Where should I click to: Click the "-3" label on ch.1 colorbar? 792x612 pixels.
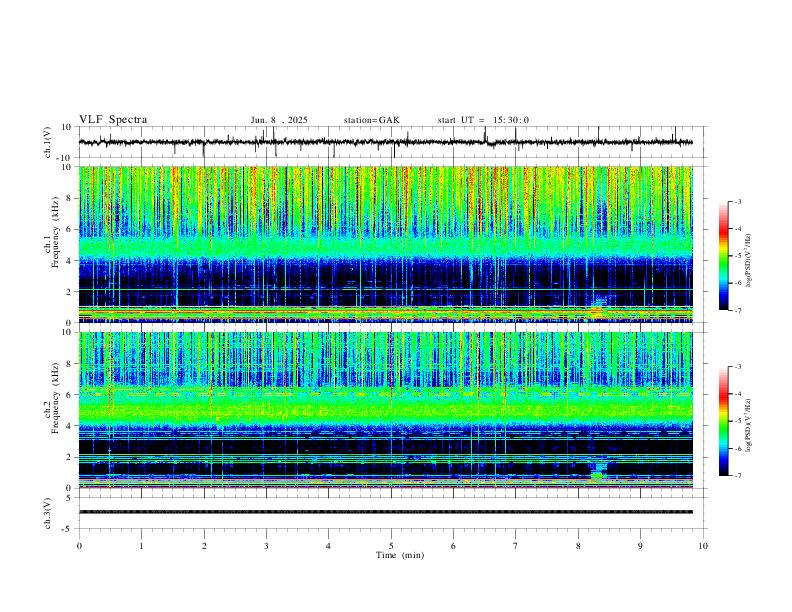tap(738, 201)
